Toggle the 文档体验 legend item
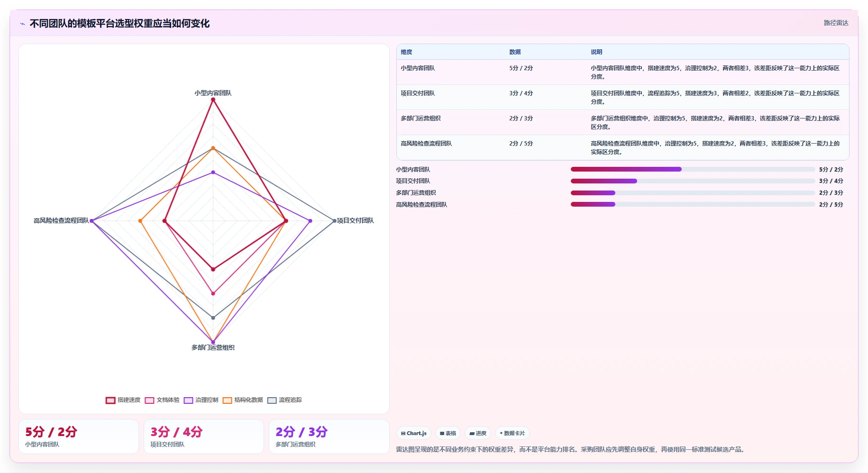Screen dimensions: 868x473 pos(162,400)
